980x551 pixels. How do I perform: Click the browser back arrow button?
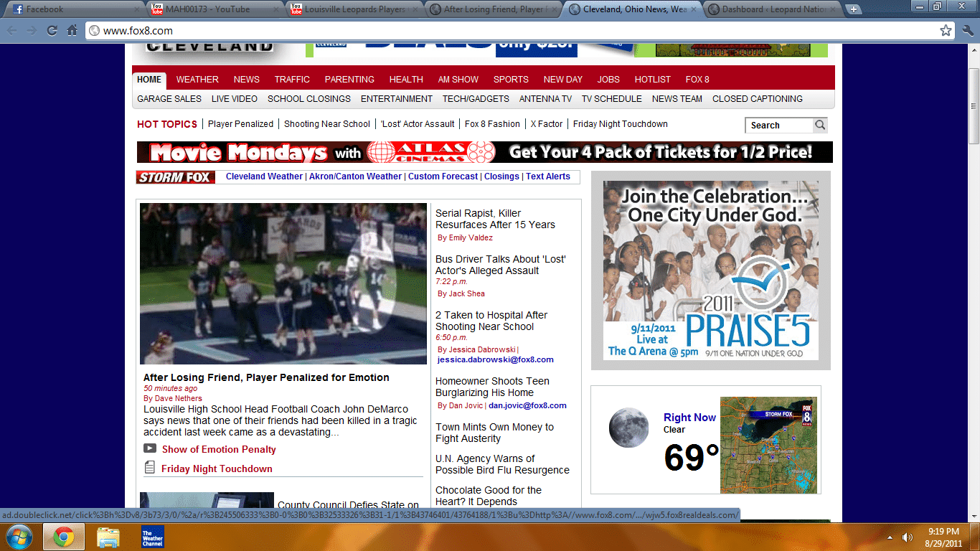tap(12, 31)
